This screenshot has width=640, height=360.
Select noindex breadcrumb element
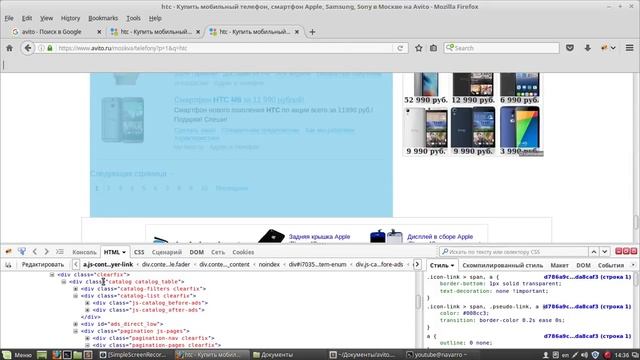coord(269,264)
